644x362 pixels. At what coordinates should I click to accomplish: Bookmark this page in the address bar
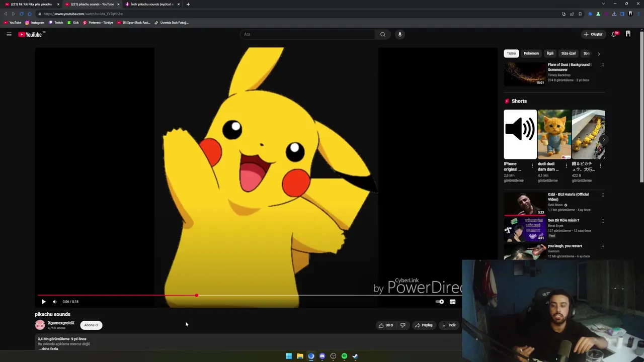(x=580, y=14)
